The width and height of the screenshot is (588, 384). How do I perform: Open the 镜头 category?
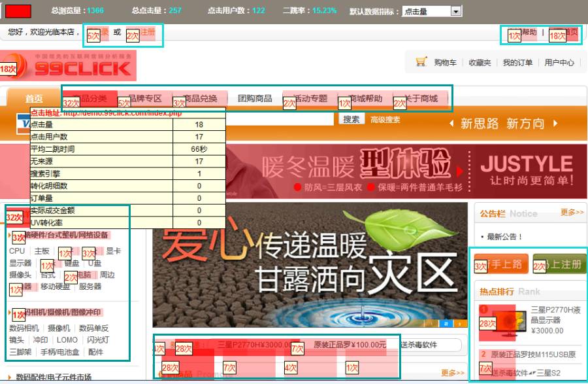click(x=16, y=340)
